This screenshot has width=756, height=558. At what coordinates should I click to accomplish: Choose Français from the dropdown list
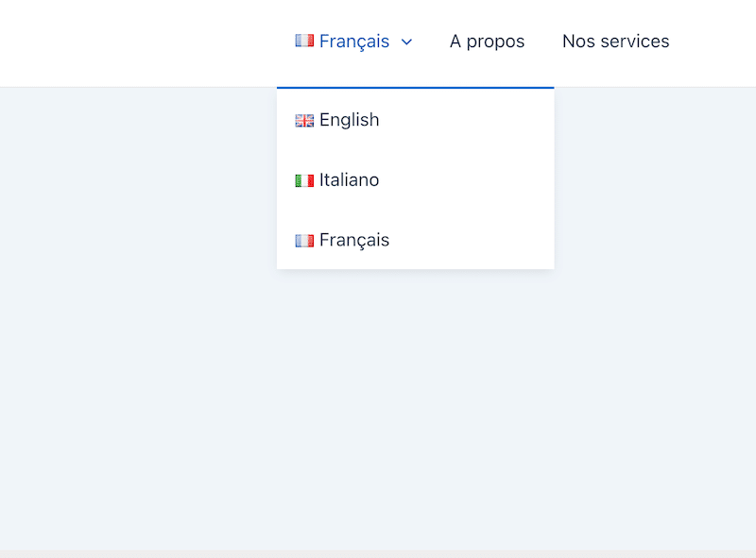pos(353,240)
